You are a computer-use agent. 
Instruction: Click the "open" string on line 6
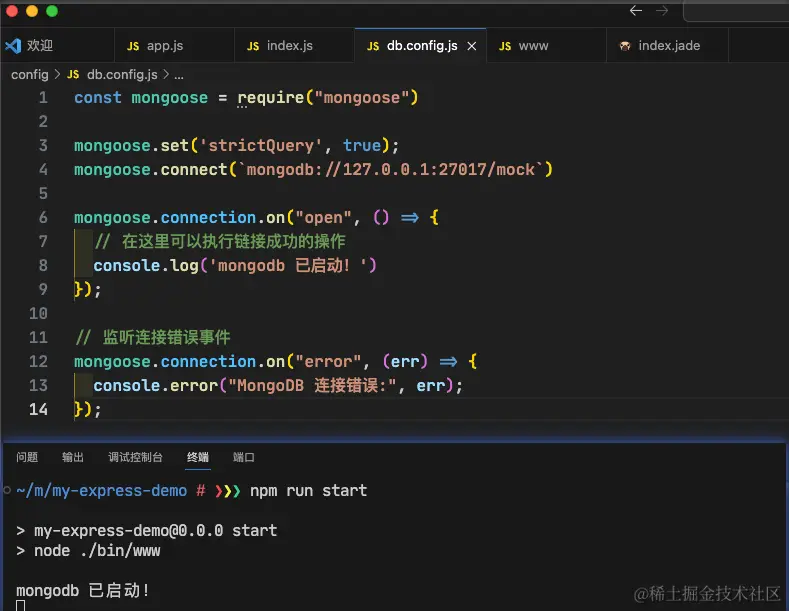[x=323, y=217]
